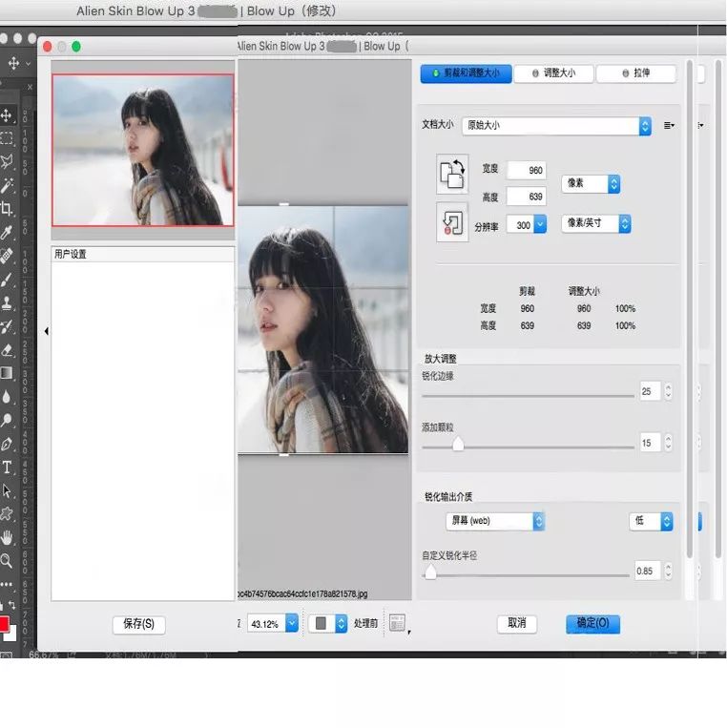
Task: Select the Path Selection tool
Action: [x=7, y=490]
